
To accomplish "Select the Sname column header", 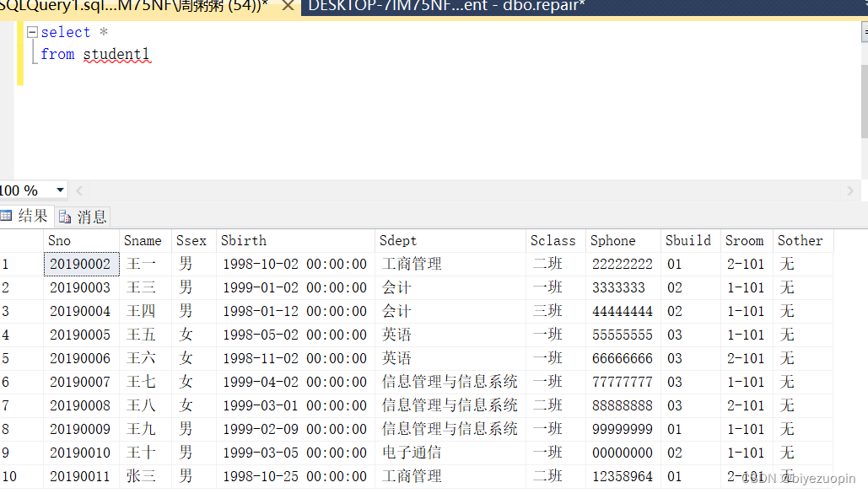I will [x=146, y=241].
